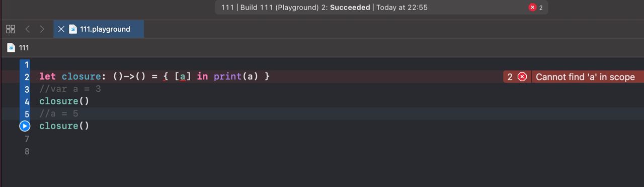Click the build status Succeeded text

point(350,8)
